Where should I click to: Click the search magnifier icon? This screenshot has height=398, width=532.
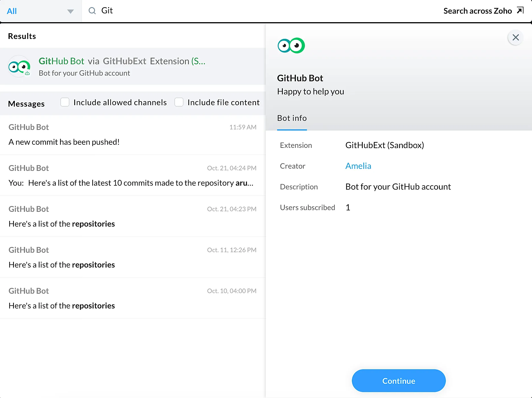[x=92, y=11]
